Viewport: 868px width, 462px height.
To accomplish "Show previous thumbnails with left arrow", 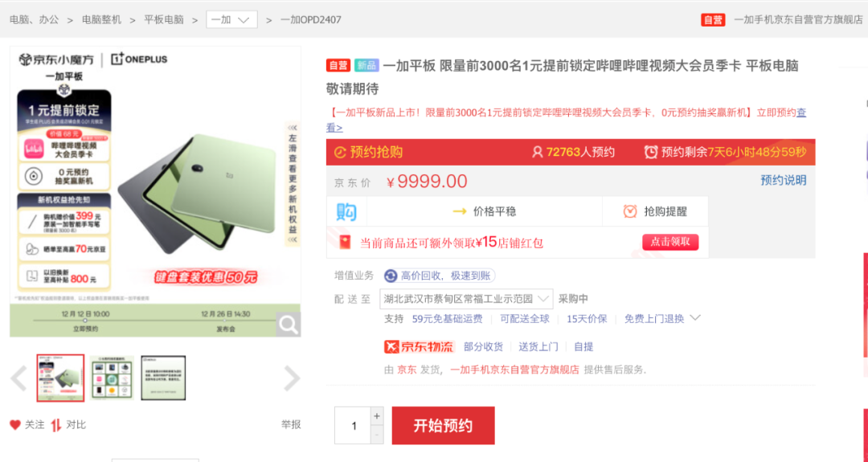I will pos(18,378).
